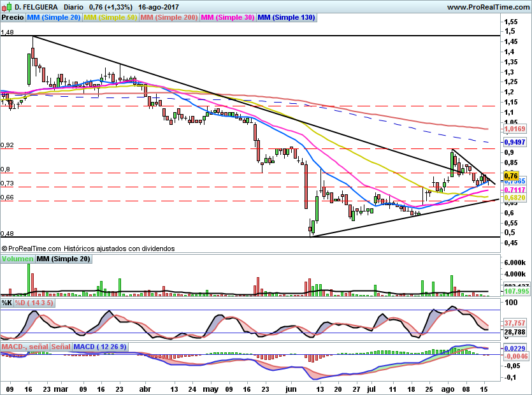Click the candlestick chart icon beside D. FELGUERA
532x395 pixels.
coord(6,7)
